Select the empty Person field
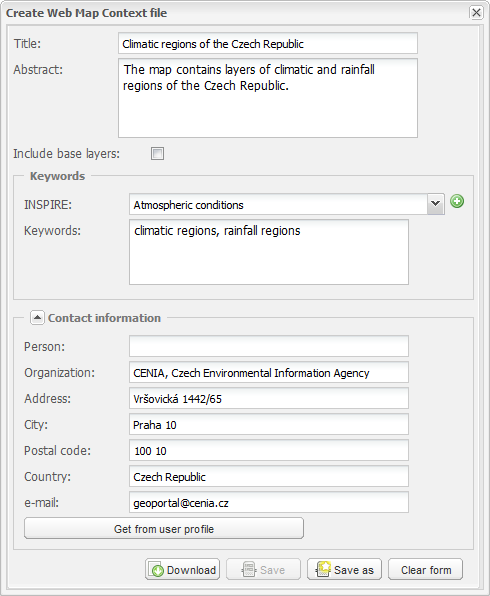490x596 pixels. coord(269,346)
